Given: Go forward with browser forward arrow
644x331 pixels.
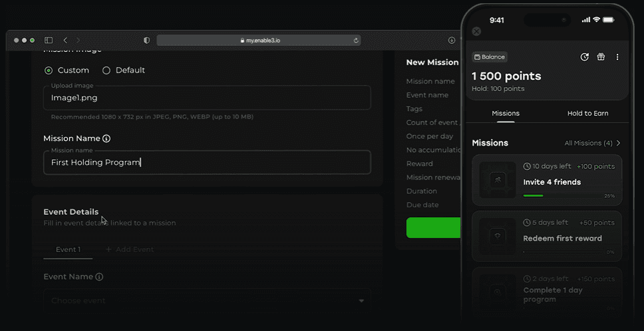Looking at the screenshot, I should (x=78, y=40).
